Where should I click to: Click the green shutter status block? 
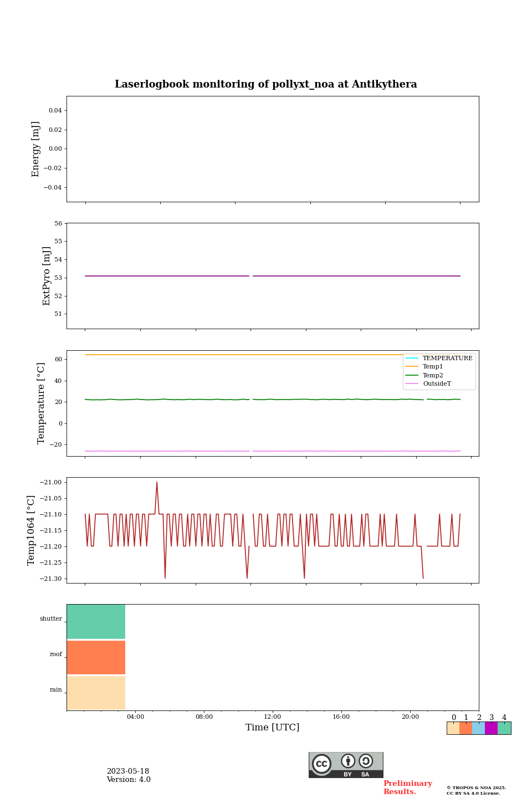click(x=96, y=622)
